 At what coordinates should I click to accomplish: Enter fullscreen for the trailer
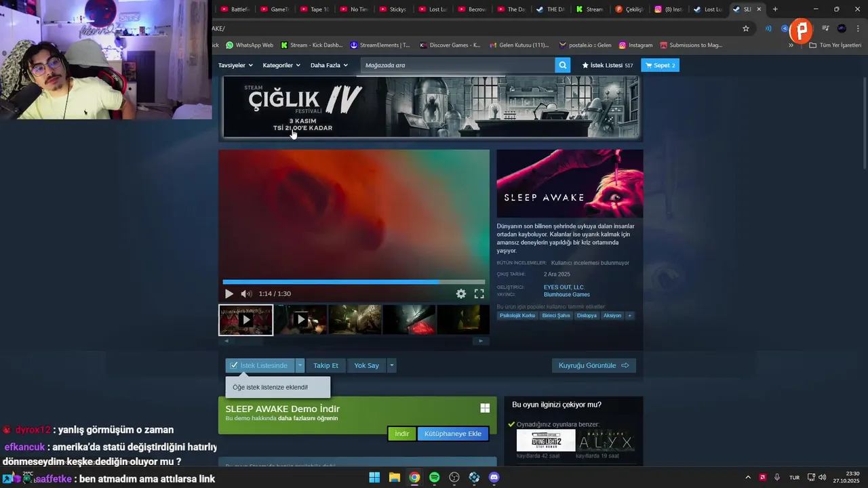(479, 293)
